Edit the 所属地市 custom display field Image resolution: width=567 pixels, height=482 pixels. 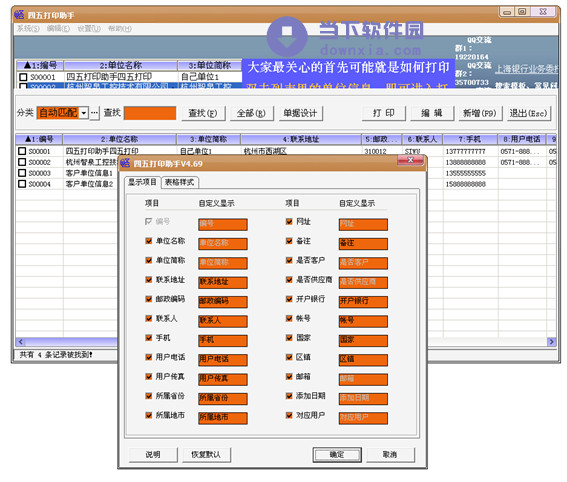pyautogui.click(x=223, y=418)
